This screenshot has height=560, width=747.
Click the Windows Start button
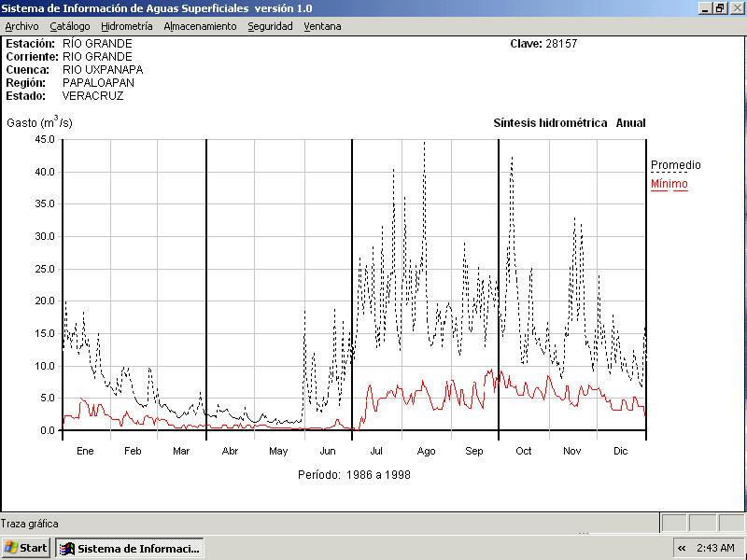coord(26,548)
